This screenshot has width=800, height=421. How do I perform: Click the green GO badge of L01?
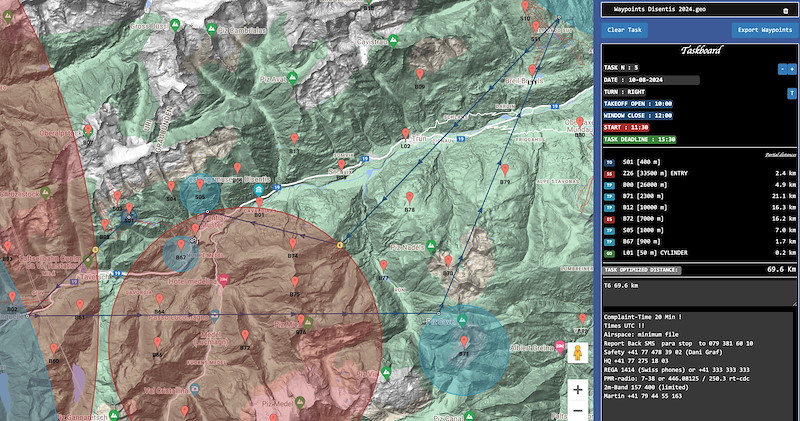609,253
